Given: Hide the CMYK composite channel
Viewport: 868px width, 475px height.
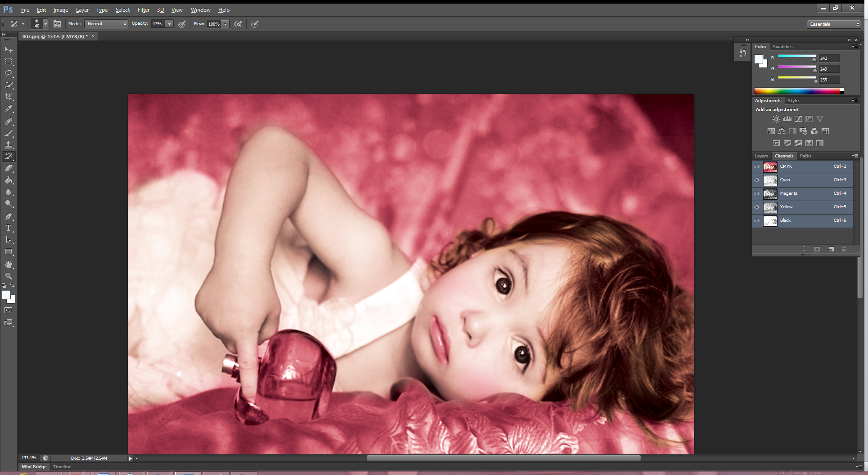Looking at the screenshot, I should 757,166.
